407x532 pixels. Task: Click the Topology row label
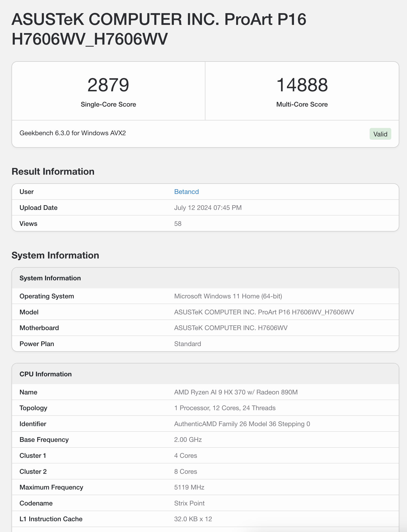tap(33, 408)
